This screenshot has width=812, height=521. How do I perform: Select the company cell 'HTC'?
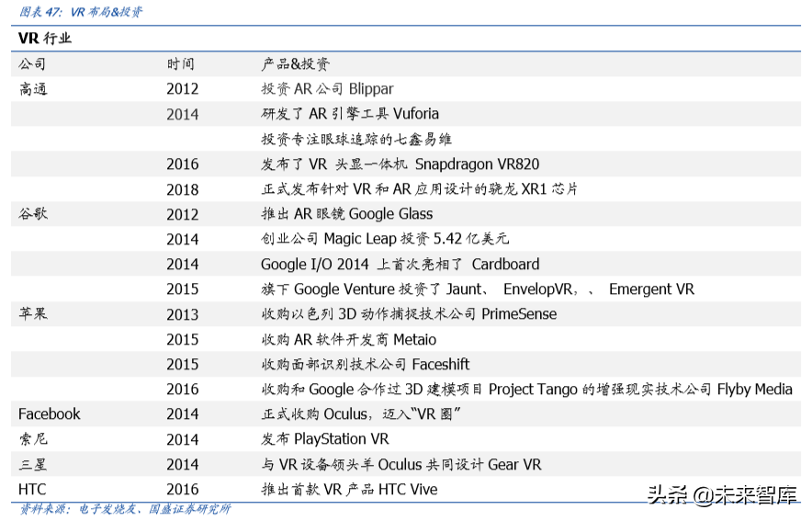pos(32,490)
